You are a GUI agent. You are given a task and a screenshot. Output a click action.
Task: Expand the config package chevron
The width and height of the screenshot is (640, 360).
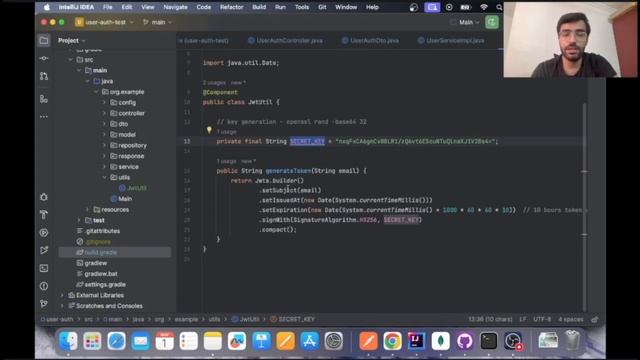pos(104,102)
